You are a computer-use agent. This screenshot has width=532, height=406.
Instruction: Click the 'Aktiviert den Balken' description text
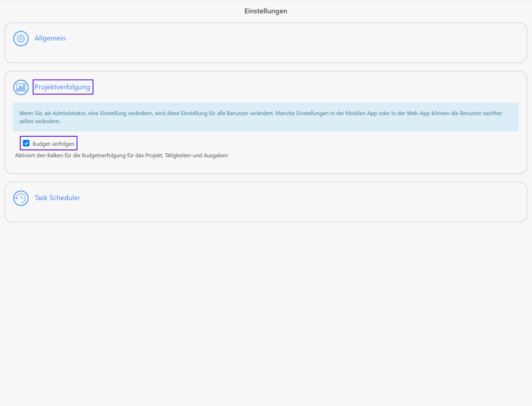[121, 155]
